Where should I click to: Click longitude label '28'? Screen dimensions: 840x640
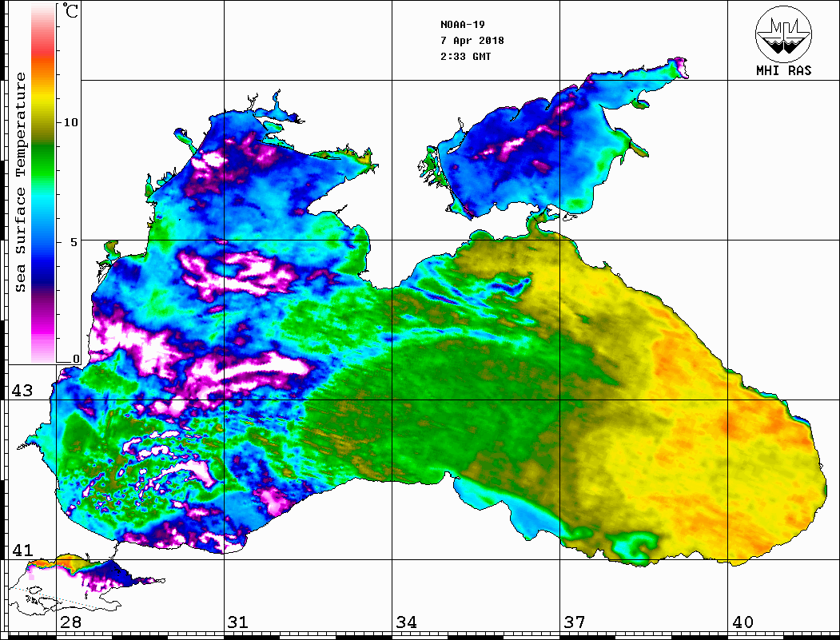(x=70, y=622)
